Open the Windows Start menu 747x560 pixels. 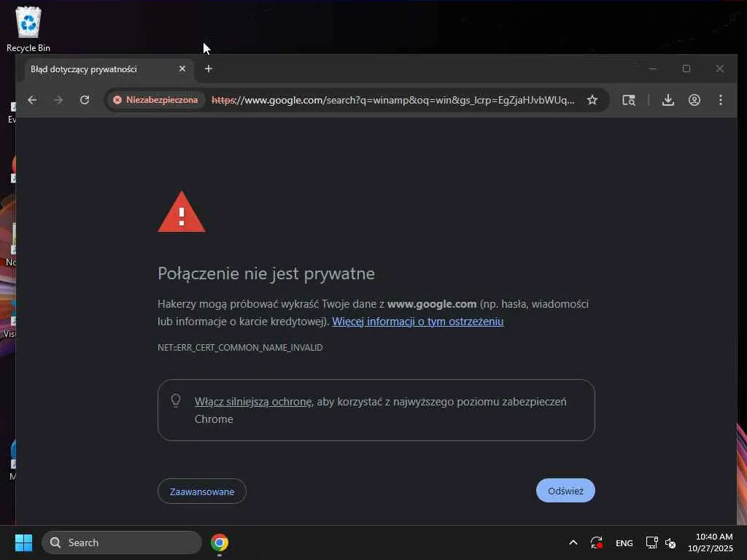point(23,542)
